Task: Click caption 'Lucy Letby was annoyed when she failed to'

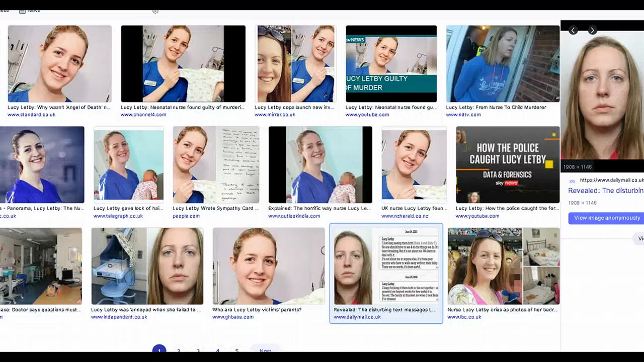Action: pos(146,310)
